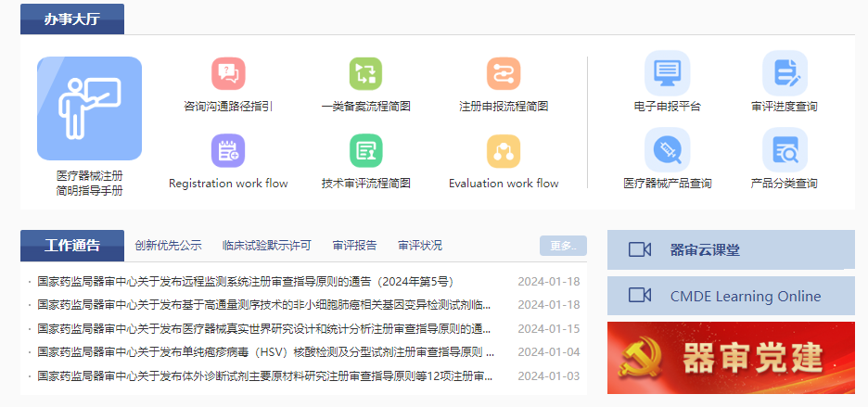Open the 体外诊断试剂主要原材料研究 notice
868x407 pixels.
click(x=265, y=376)
